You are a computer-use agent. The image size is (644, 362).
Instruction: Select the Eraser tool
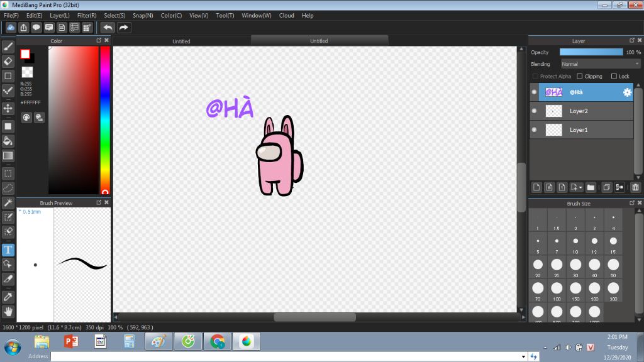coord(8,61)
